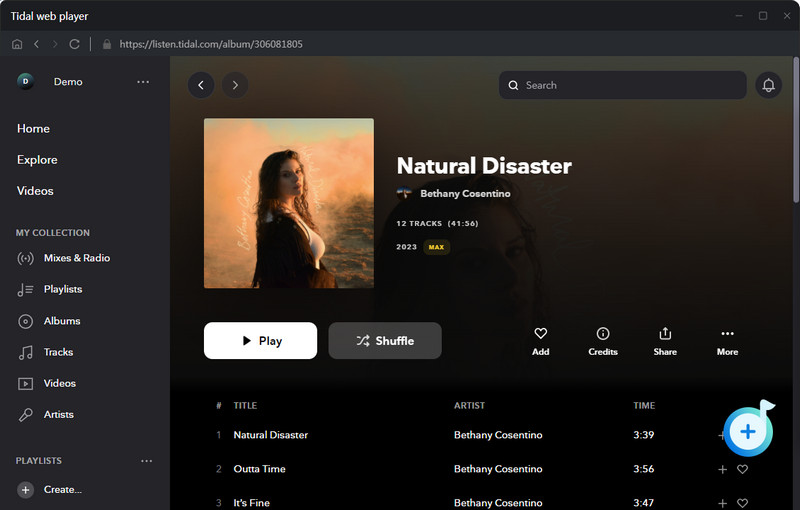
Task: Play the album
Action: tap(260, 341)
